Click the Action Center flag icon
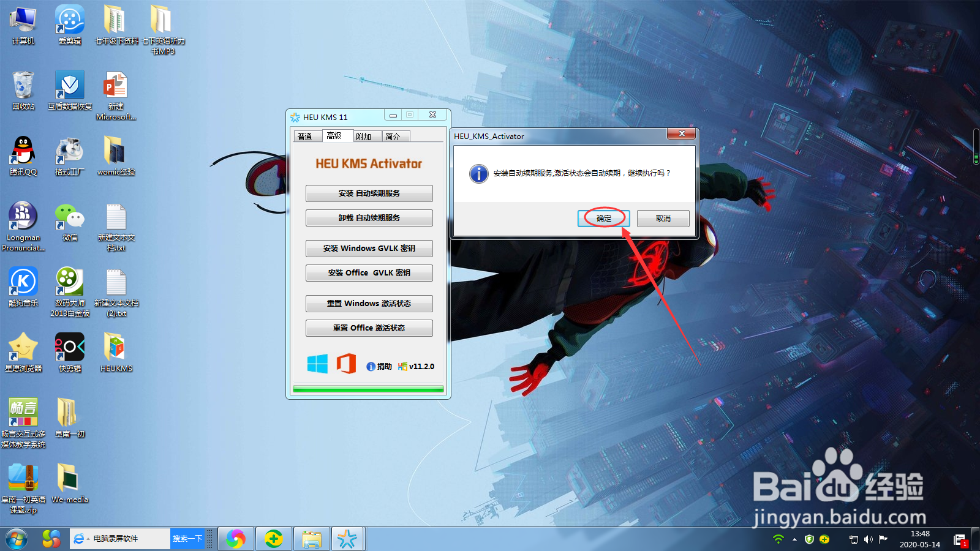This screenshot has height=551, width=980. tap(883, 539)
